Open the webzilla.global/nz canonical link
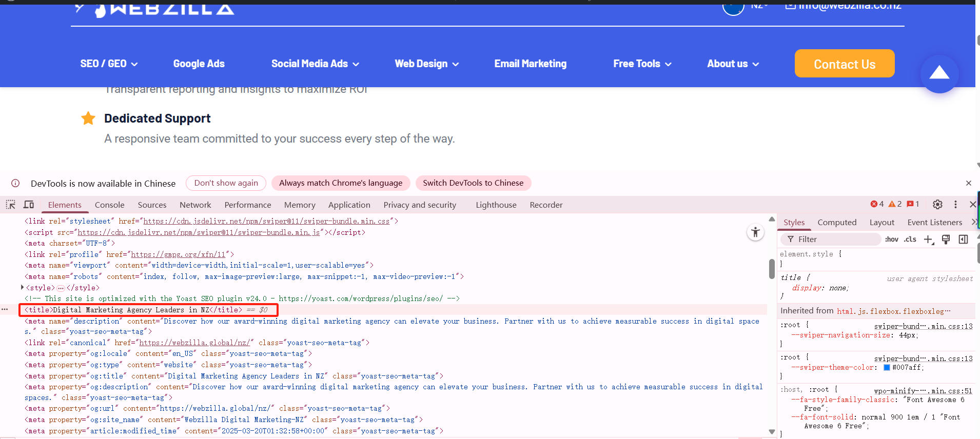980x439 pixels. coord(194,343)
